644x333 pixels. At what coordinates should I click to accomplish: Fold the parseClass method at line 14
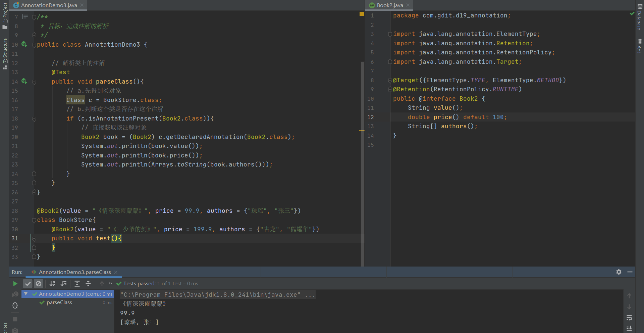[34, 82]
